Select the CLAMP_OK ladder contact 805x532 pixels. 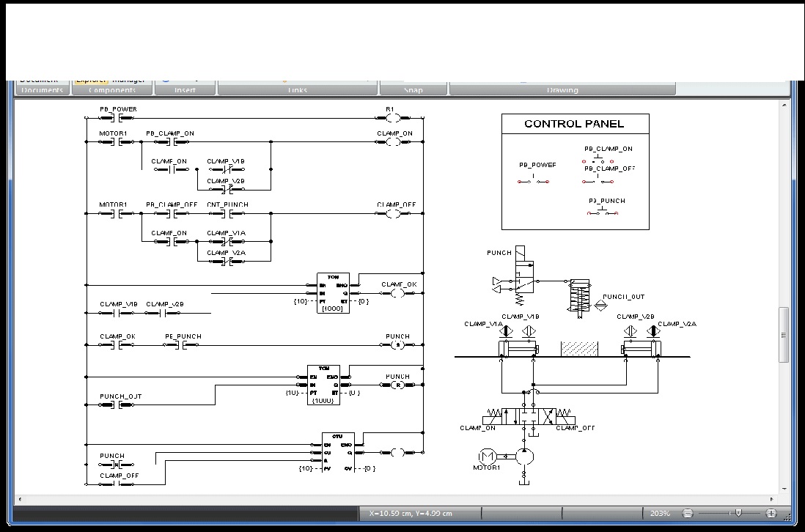[x=116, y=345]
